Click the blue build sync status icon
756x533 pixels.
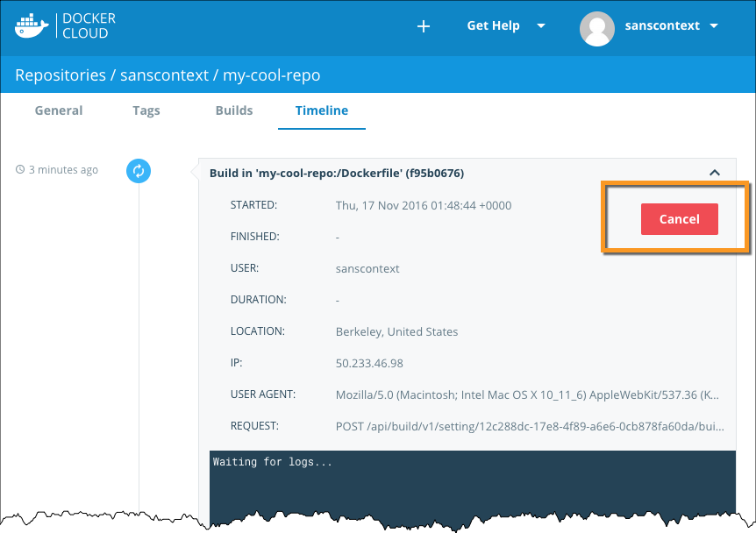139,171
